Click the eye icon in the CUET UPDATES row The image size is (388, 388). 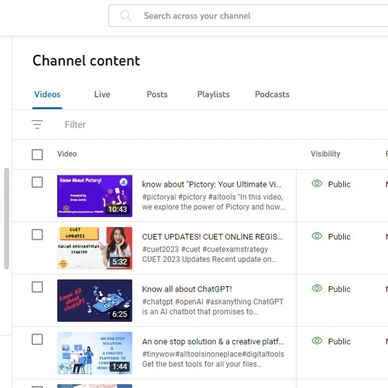(x=317, y=236)
